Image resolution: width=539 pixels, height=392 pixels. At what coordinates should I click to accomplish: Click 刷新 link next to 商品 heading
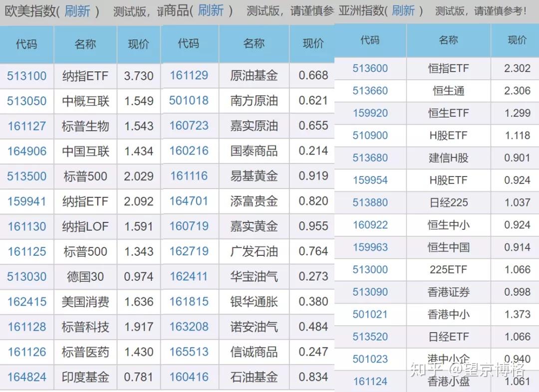click(211, 10)
